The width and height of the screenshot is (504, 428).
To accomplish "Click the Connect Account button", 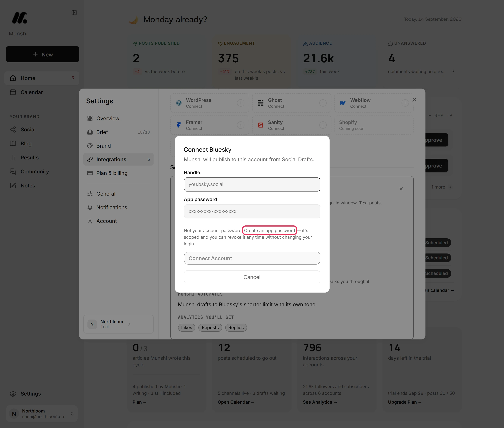I will click(252, 258).
